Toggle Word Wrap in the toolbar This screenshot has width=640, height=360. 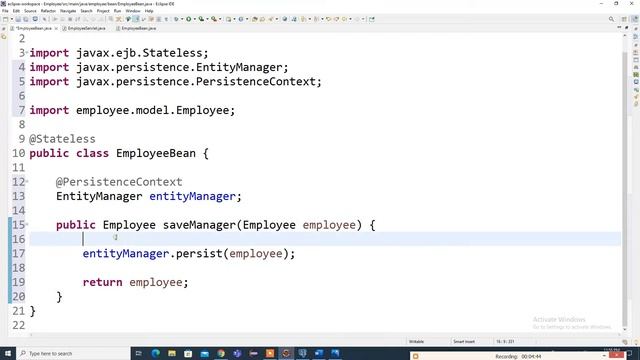tap(144, 19)
